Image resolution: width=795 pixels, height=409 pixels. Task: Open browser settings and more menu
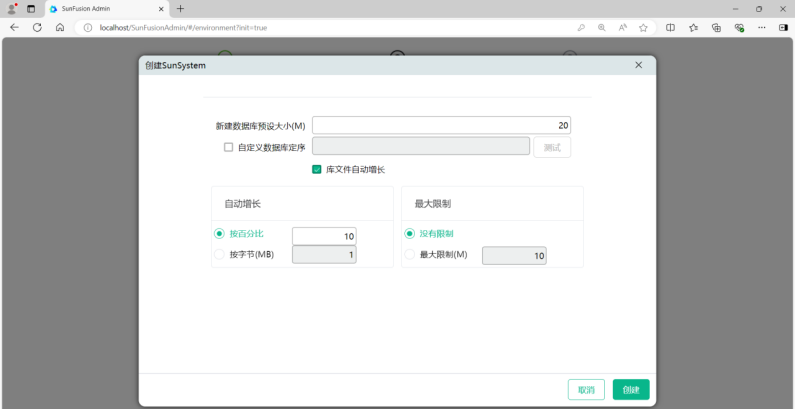pos(762,28)
